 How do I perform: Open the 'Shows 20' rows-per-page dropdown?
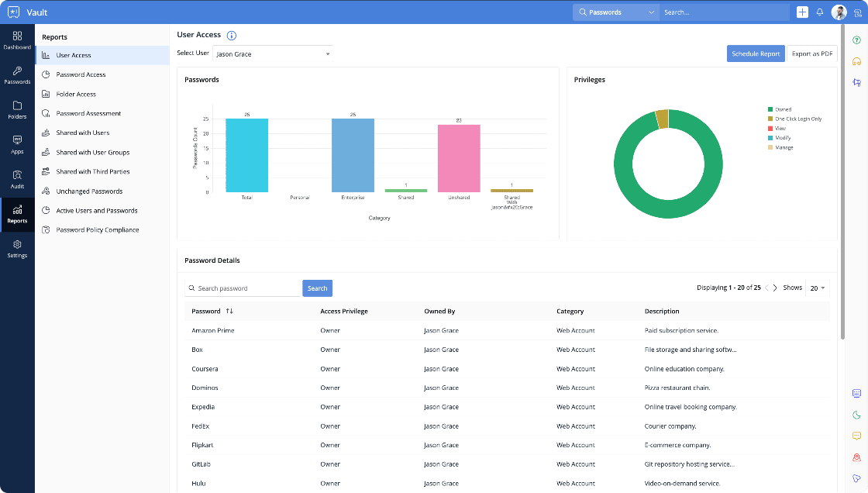pos(817,288)
